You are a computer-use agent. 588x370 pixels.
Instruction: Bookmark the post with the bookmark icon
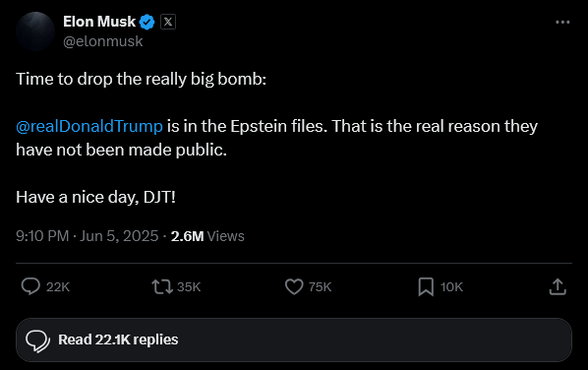click(x=426, y=287)
